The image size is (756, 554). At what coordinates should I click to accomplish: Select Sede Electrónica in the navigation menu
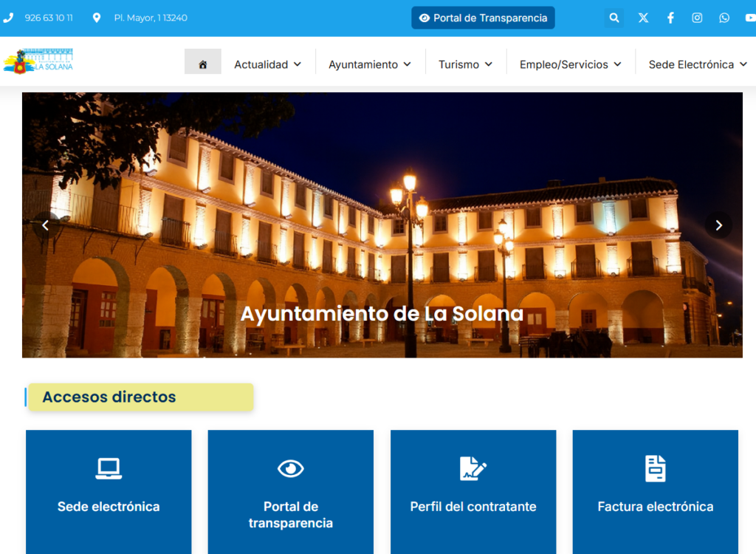[x=698, y=64]
